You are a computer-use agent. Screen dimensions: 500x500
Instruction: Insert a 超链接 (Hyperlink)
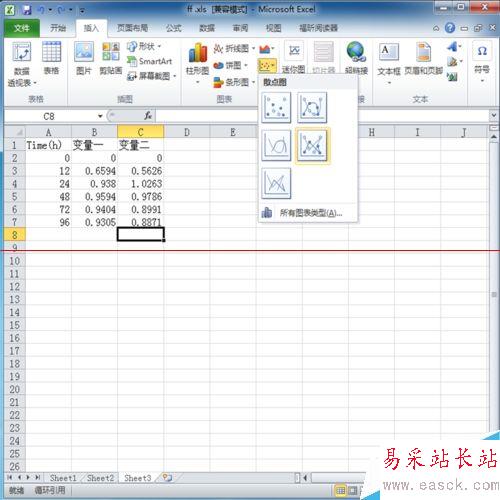356,58
